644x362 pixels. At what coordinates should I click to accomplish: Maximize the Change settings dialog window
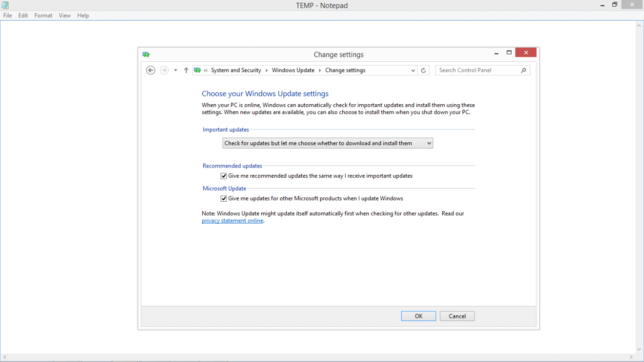(509, 53)
